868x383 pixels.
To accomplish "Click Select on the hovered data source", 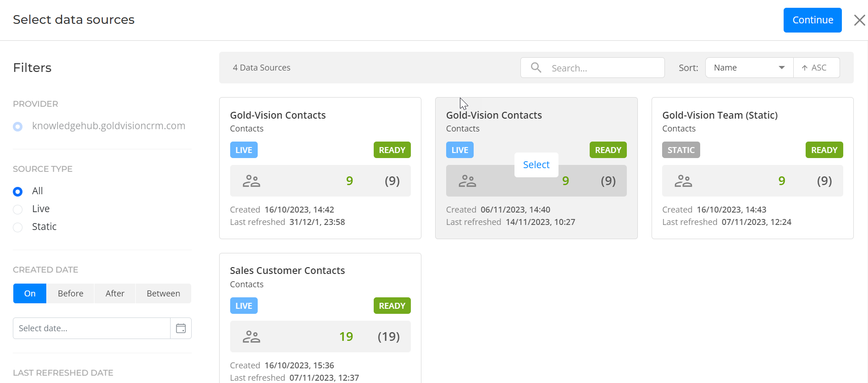I will point(536,165).
